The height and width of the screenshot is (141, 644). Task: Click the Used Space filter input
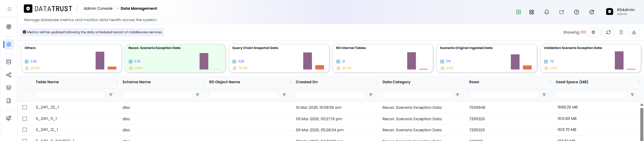point(591,95)
